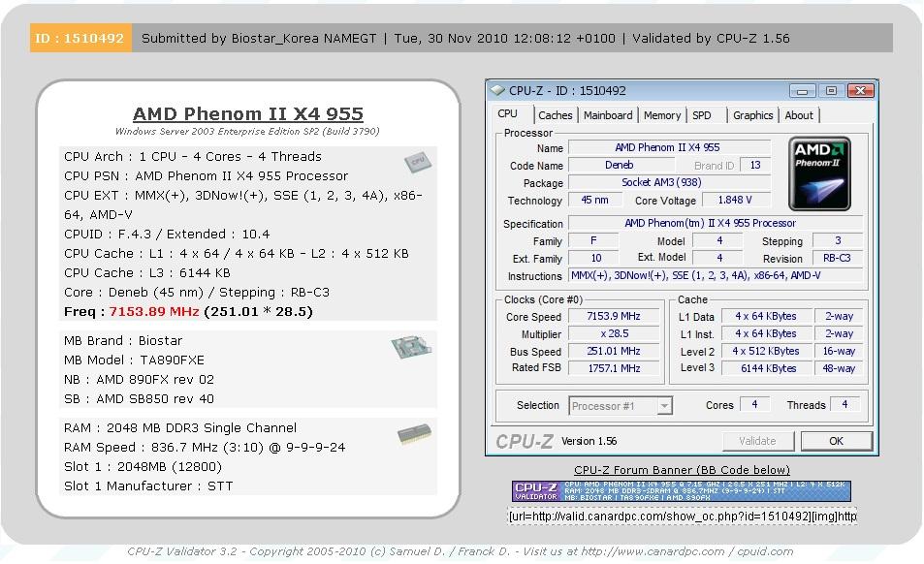
Task: Click the Instructions field value
Action: [x=716, y=275]
